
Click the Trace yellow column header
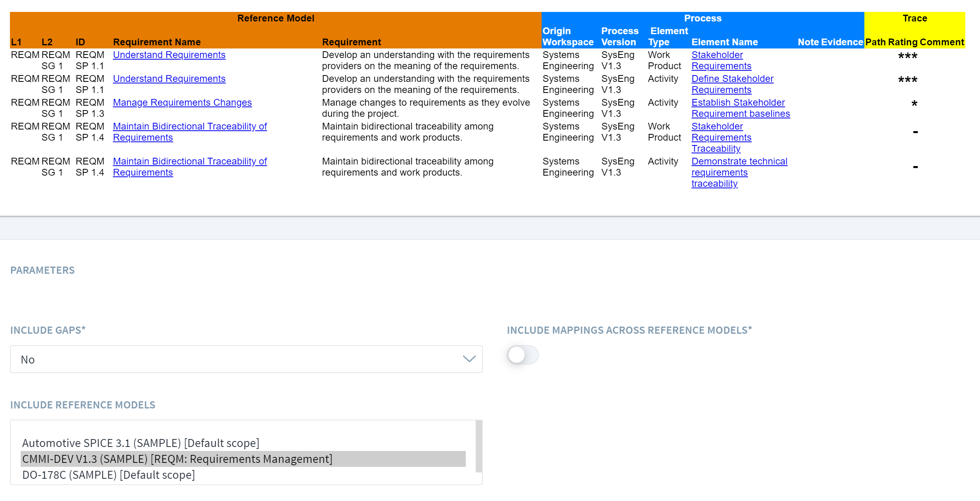[914, 18]
